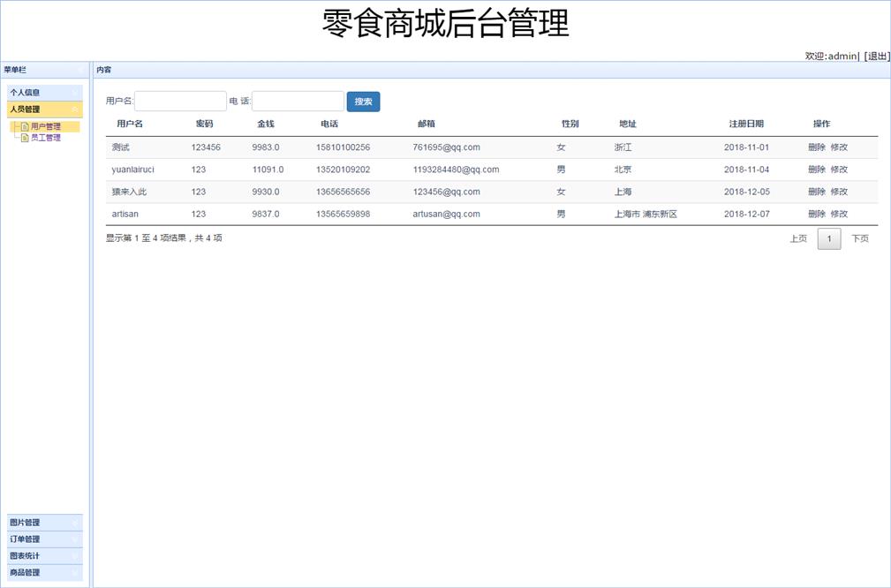
Task: Click the file icon beside 用户管理
Action: click(x=25, y=127)
